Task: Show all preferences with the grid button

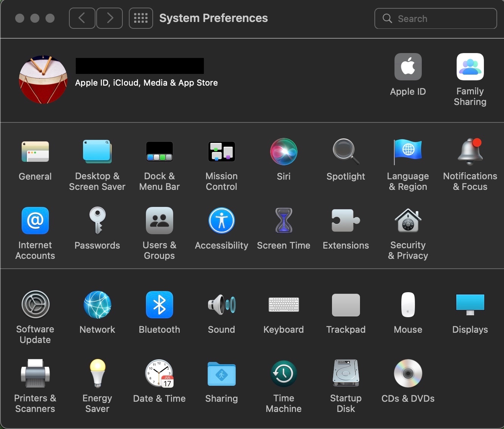Action: 141,18
